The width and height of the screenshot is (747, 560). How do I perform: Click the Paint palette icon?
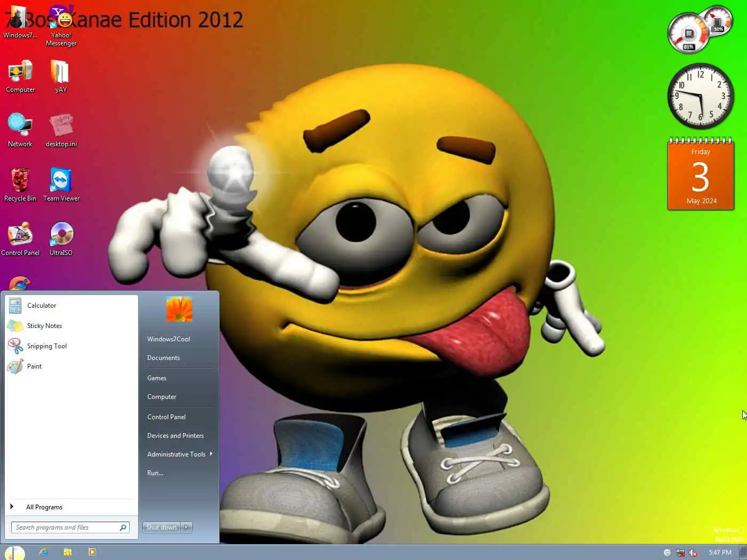tap(15, 366)
